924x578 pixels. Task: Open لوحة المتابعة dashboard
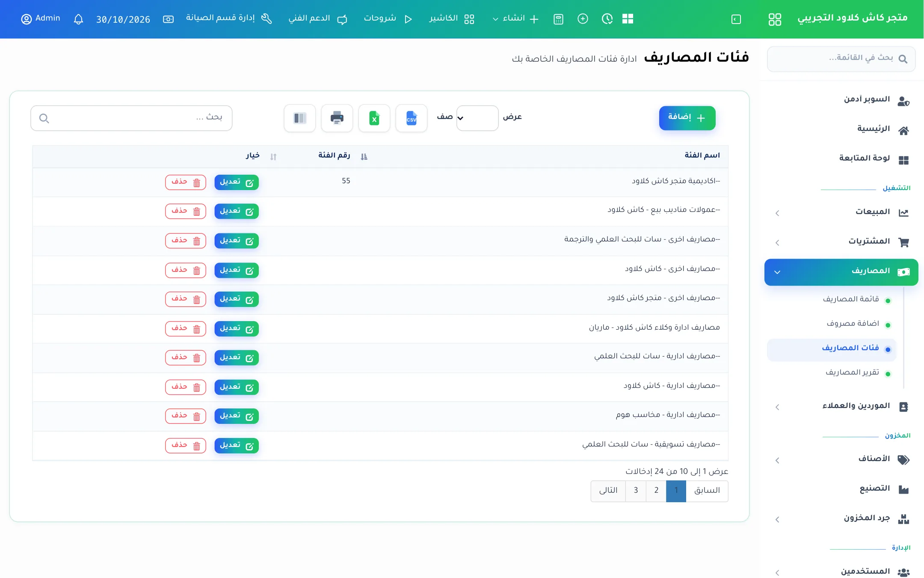pos(874,159)
